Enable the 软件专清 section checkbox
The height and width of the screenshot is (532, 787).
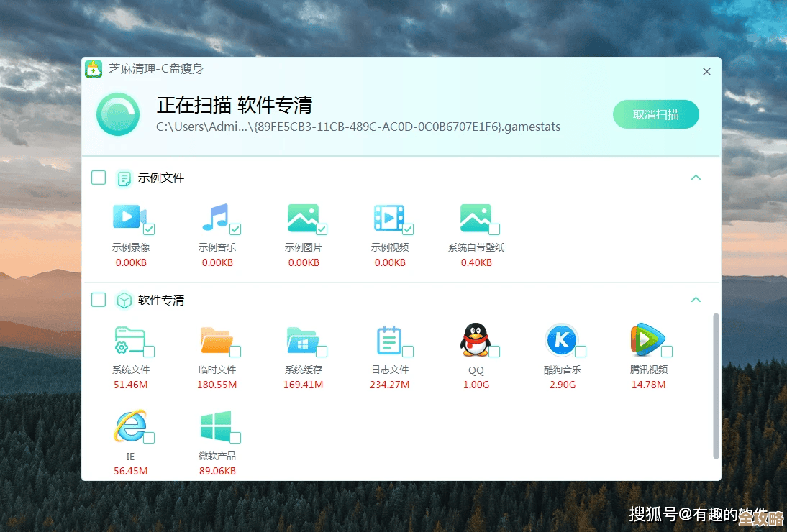[99, 300]
